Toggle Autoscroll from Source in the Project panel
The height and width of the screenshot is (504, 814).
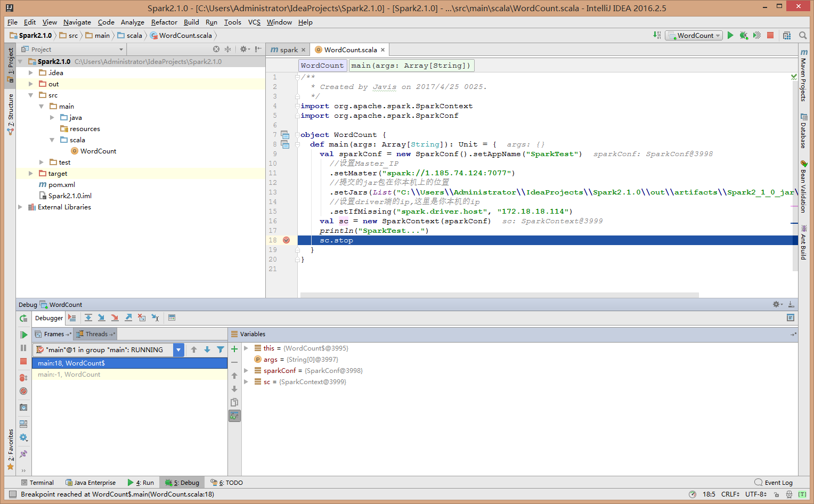pos(216,49)
